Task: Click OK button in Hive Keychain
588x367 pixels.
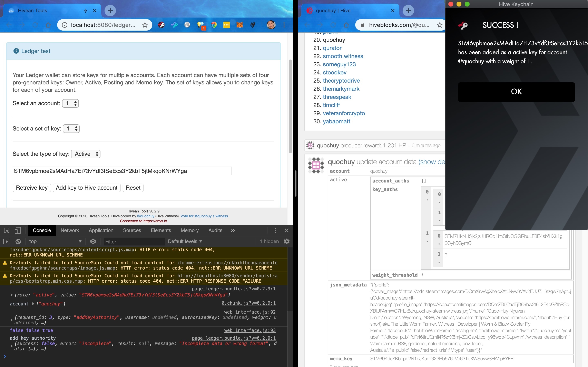Action: point(516,91)
